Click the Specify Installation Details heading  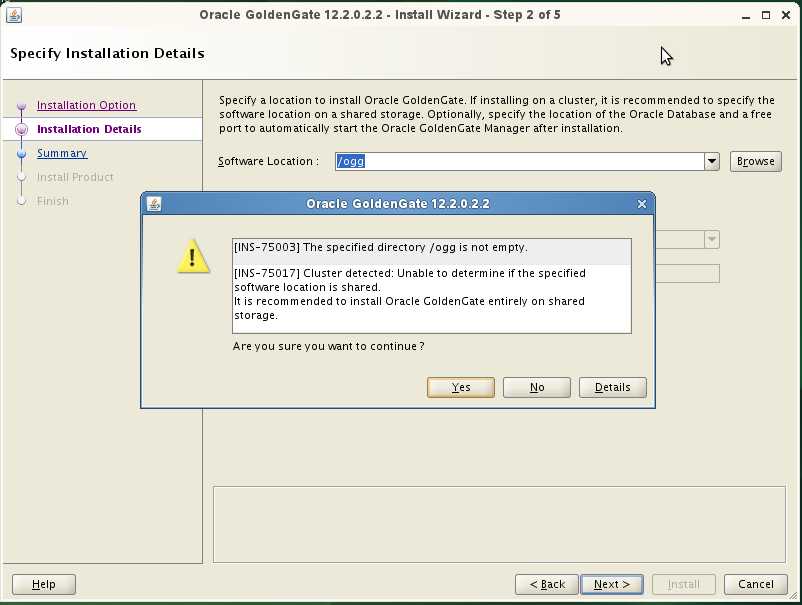pyautogui.click(x=107, y=53)
